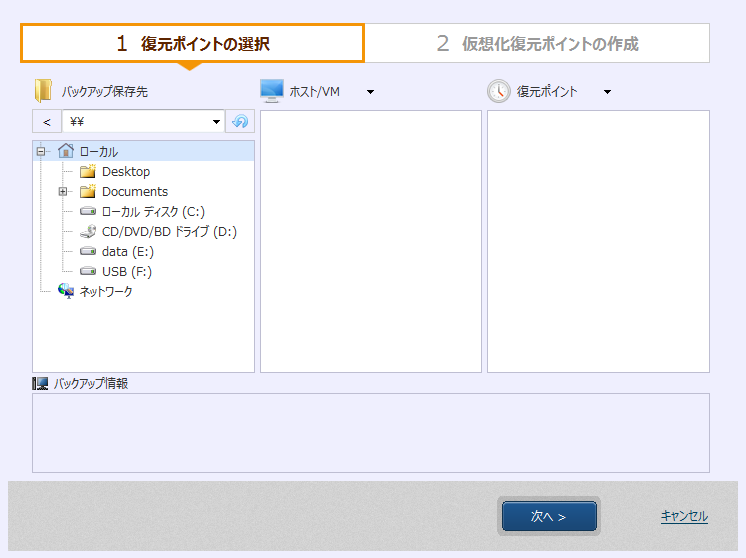Open the 復元ポイント dropdown arrow
The image size is (746, 558).
pyautogui.click(x=607, y=92)
